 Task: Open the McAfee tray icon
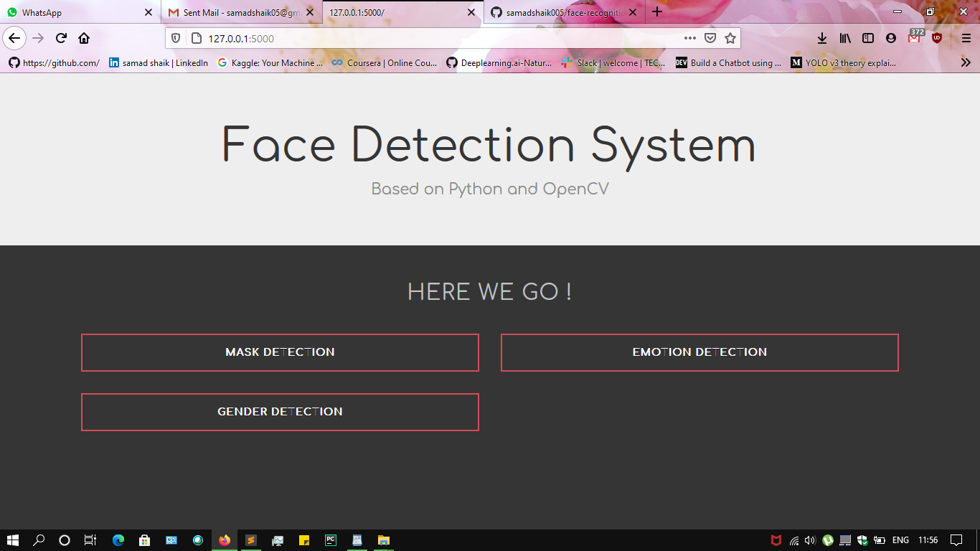pyautogui.click(x=776, y=540)
